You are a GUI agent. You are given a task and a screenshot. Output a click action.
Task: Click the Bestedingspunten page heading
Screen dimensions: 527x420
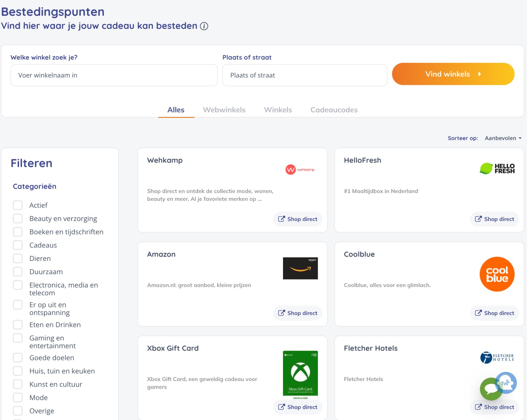tap(53, 12)
